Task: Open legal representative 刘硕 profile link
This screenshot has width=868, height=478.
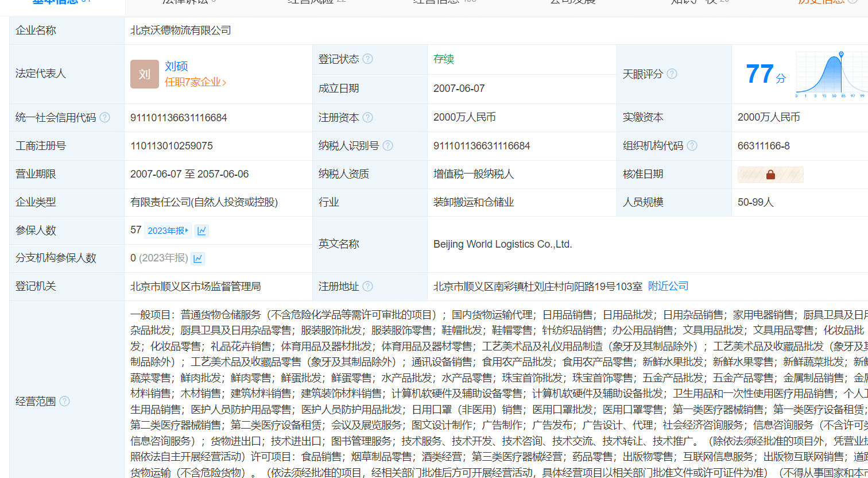Action: [176, 66]
